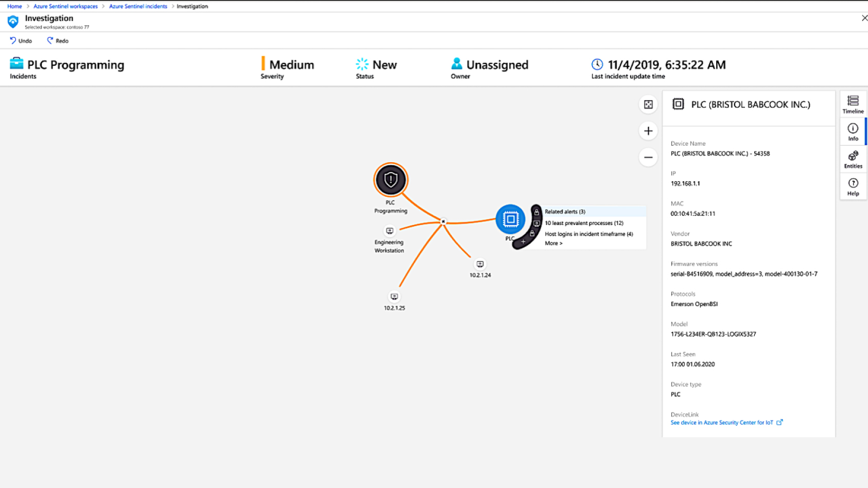Select the 10.2.1.24 host node

pyautogui.click(x=480, y=264)
